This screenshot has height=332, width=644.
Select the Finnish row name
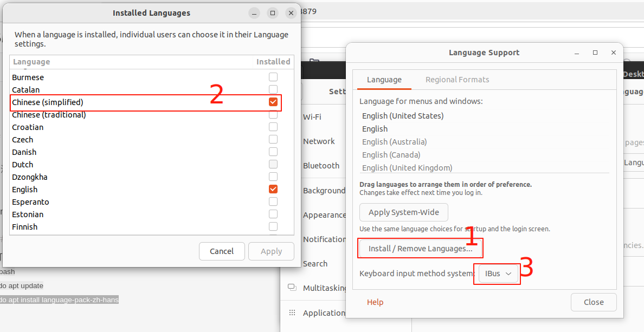[x=24, y=227]
